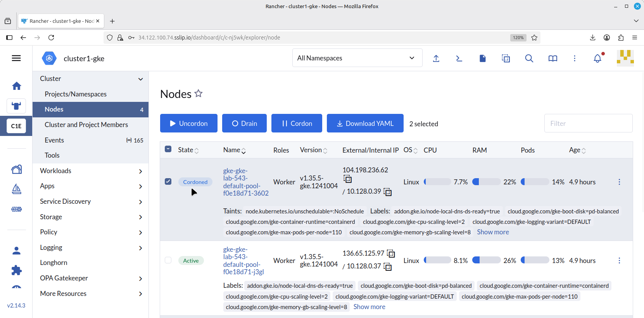644x318 pixels.
Task: Go to Rancher Home icon in side rail
Action: pyautogui.click(x=16, y=86)
